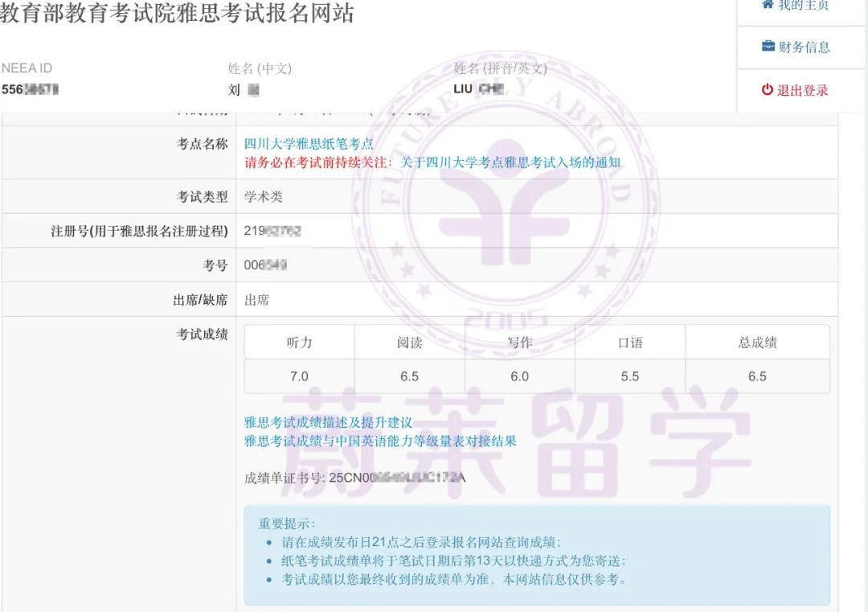Click the 出席 attendance value

pyautogui.click(x=257, y=300)
